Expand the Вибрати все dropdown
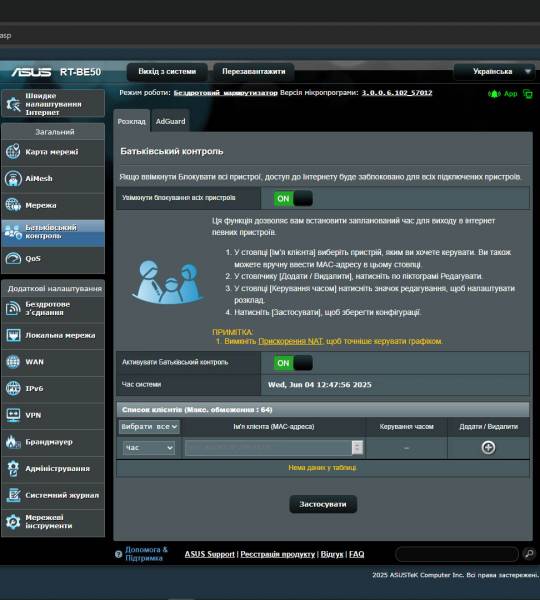This screenshot has height=600, width=540. click(x=149, y=426)
